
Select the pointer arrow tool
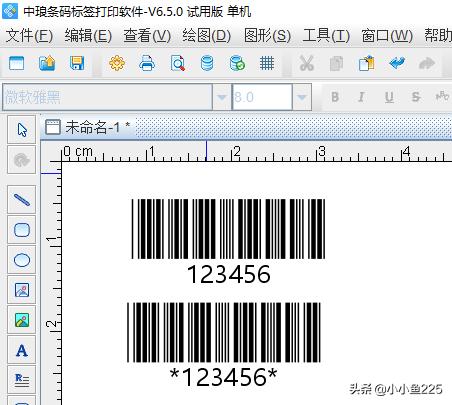click(x=22, y=130)
